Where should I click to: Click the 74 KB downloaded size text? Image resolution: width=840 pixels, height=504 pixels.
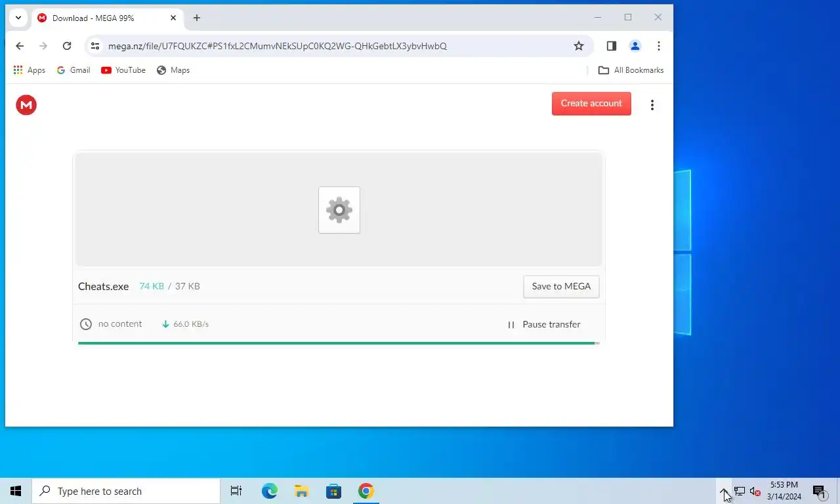tap(152, 286)
